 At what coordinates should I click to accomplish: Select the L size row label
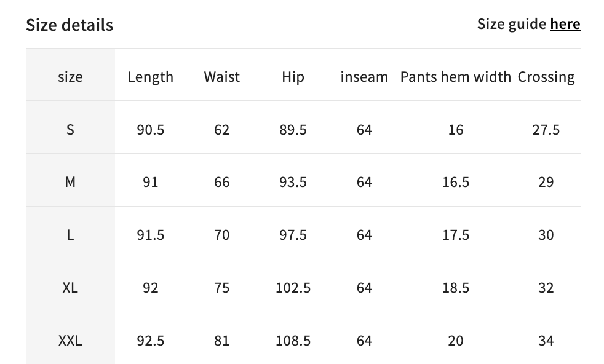coord(70,235)
